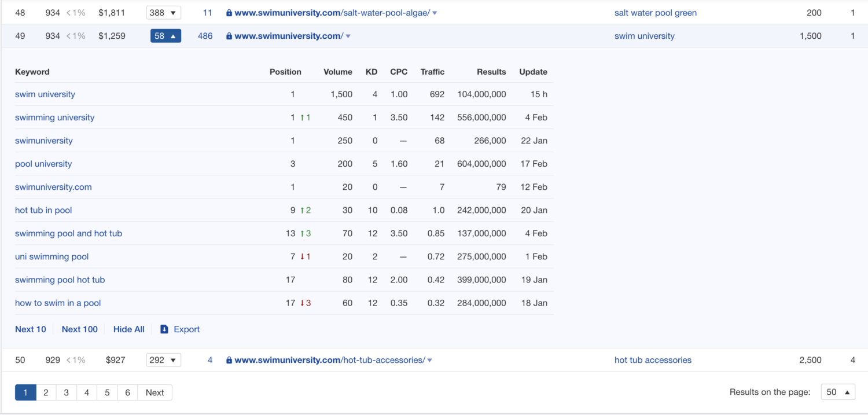Go to page 1

(x=25, y=392)
